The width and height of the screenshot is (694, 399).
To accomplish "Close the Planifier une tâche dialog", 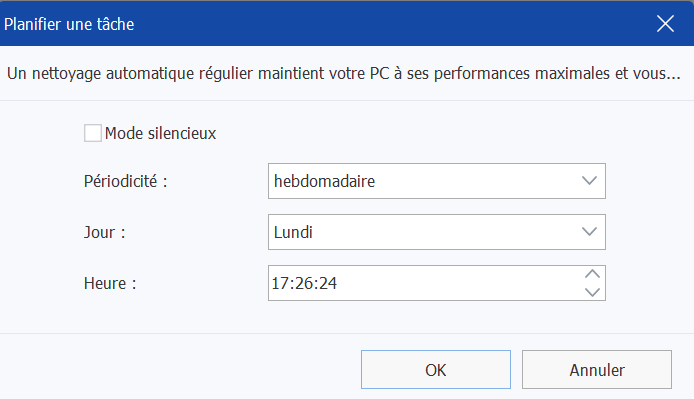I will (x=665, y=24).
